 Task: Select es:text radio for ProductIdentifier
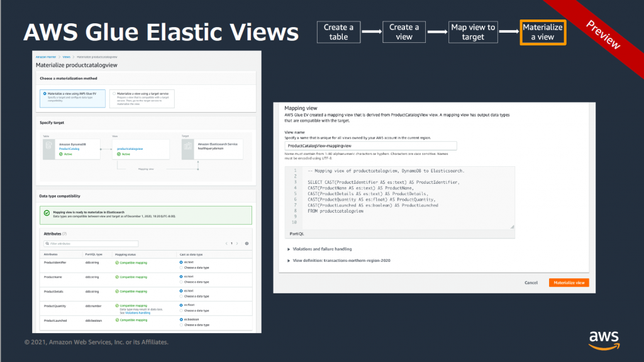pyautogui.click(x=181, y=262)
